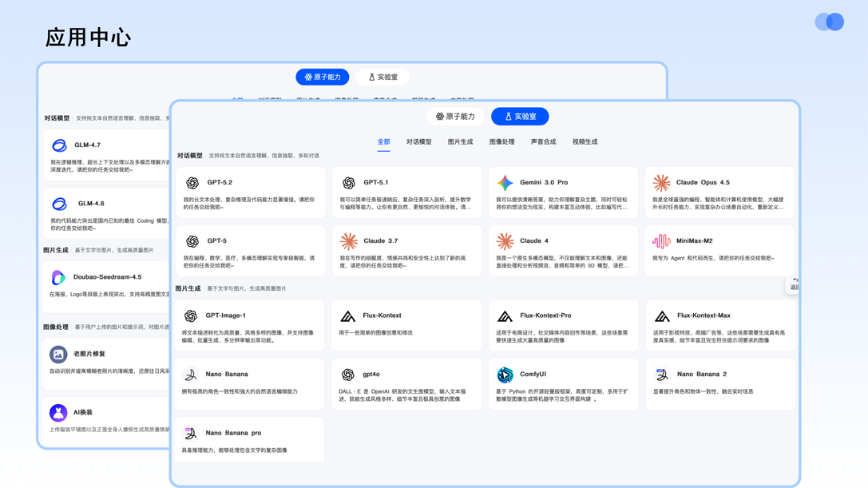
Task: Click the Flux-Kontext triangle icon
Action: coord(347,316)
